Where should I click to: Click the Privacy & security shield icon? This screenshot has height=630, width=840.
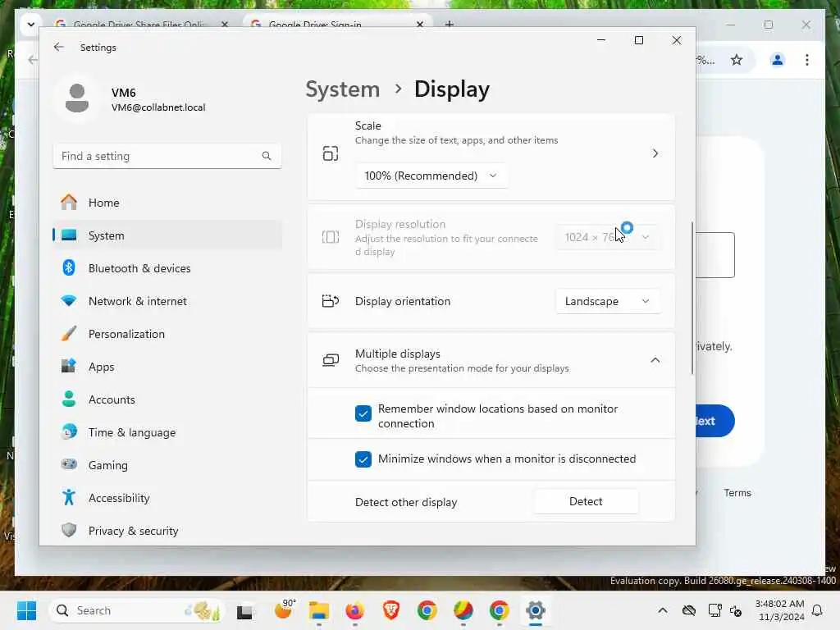[x=69, y=531]
